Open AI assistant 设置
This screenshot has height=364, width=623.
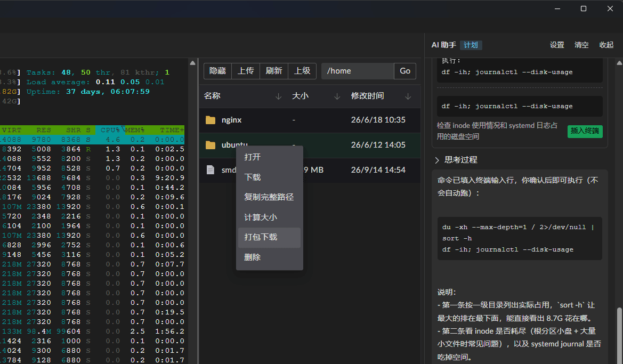(557, 45)
